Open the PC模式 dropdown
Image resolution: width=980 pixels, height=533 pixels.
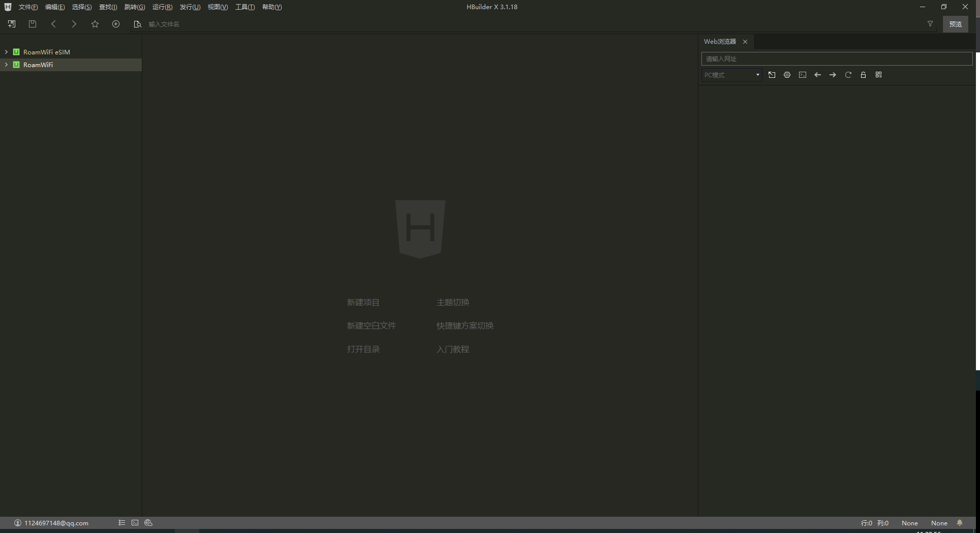coord(731,75)
